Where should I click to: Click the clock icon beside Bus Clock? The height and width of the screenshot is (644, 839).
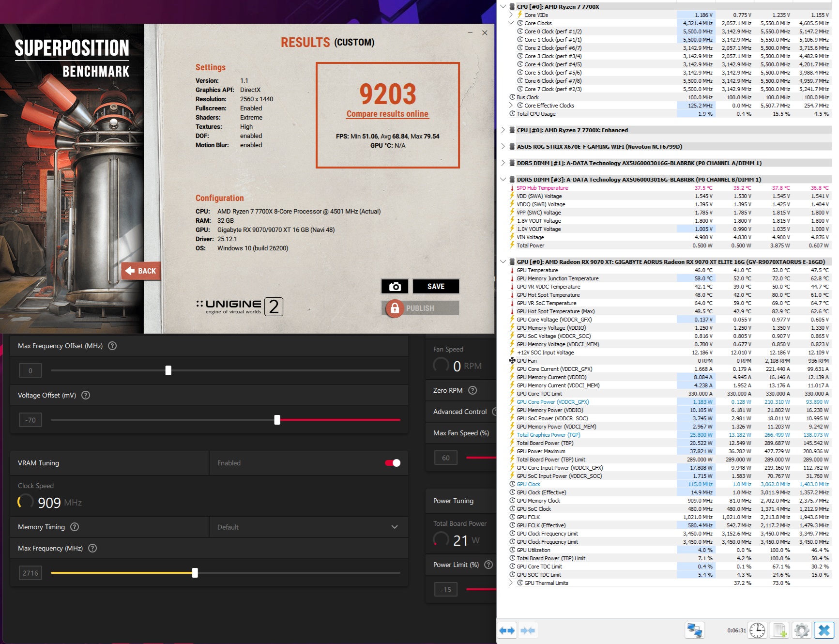[x=512, y=97]
